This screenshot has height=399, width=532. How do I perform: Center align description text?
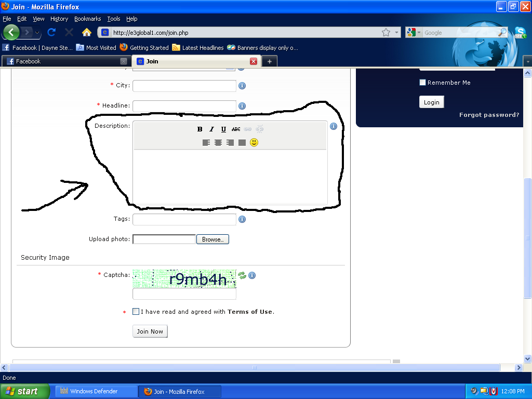click(218, 142)
